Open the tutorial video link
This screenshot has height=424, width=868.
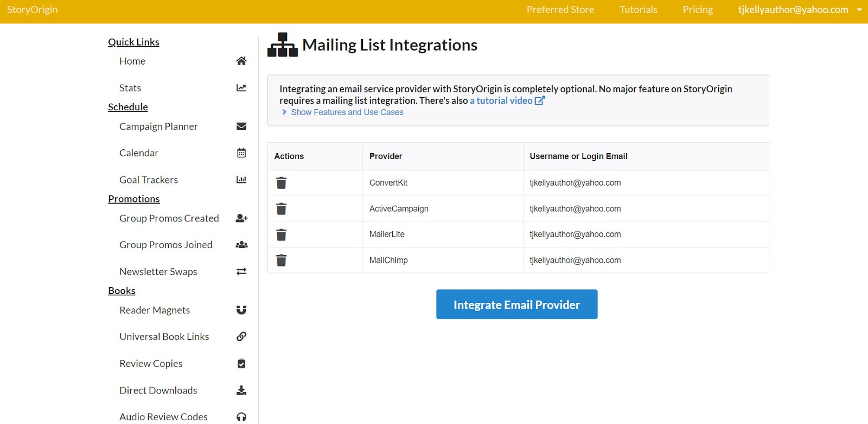pyautogui.click(x=501, y=100)
